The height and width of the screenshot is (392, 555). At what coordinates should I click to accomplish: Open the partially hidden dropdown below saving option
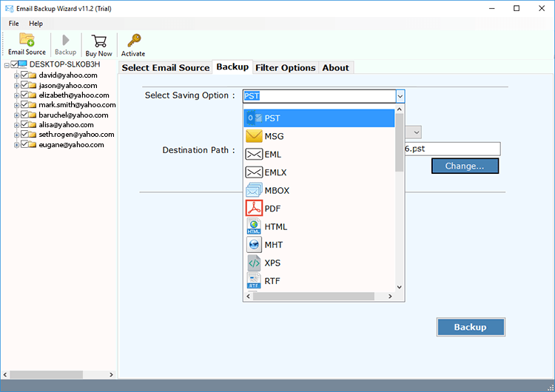[x=417, y=132]
